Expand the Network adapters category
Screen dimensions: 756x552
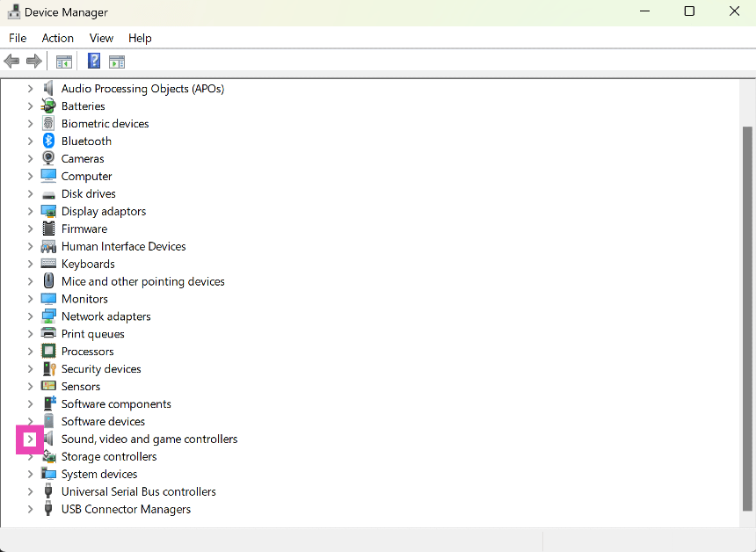coord(29,316)
